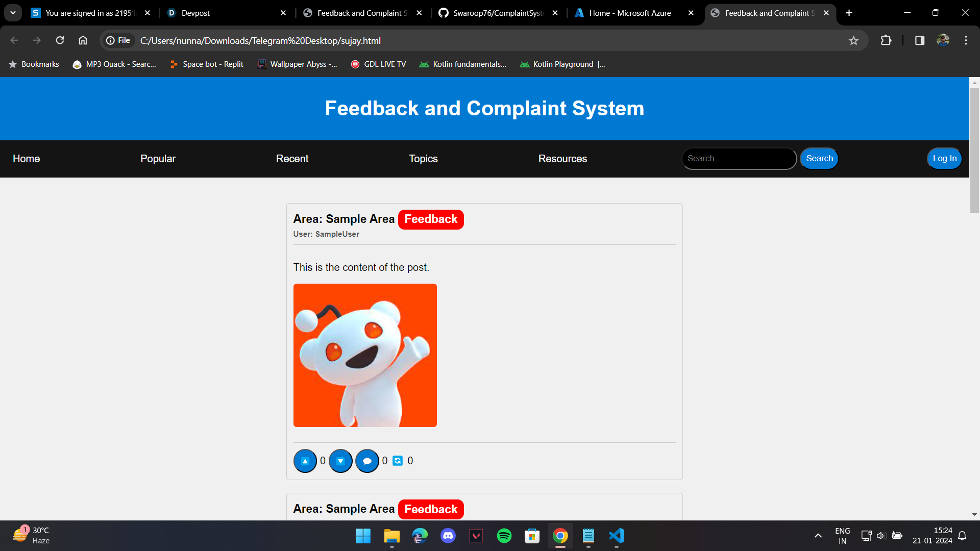
Task: Focus the Search... input field
Action: pyautogui.click(x=738, y=159)
